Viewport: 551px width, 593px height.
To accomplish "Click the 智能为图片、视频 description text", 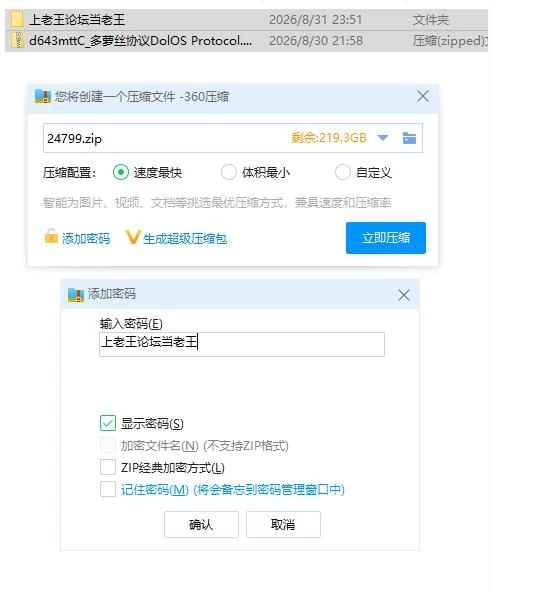I will (217, 203).
